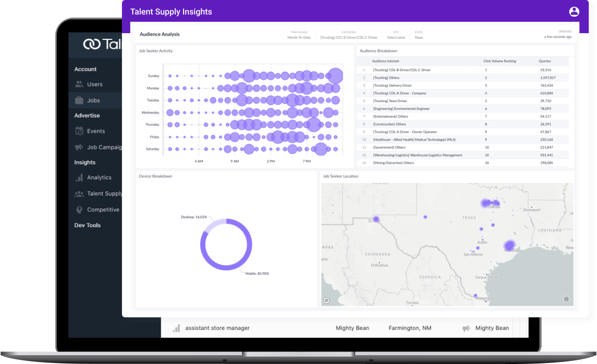The height and width of the screenshot is (364, 597).
Task: Click the info icon on the map
Action: pyautogui.click(x=565, y=299)
